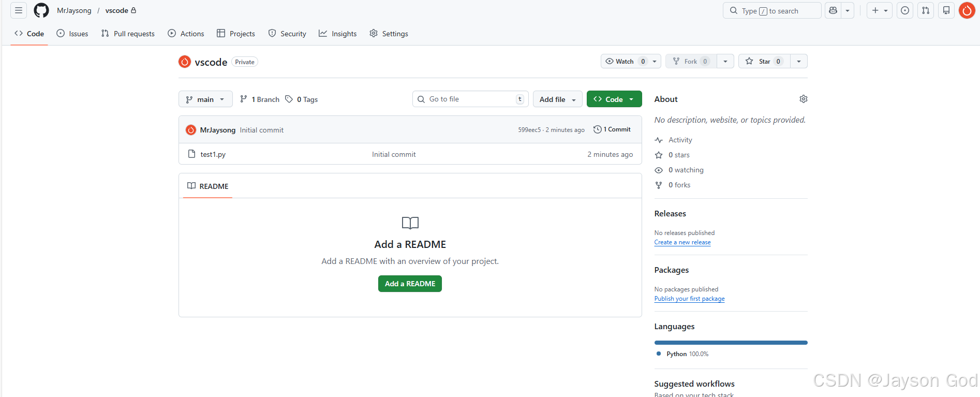Viewport: 980px width, 397px height.
Task: Go to MrJaysong owner link
Action: click(x=74, y=10)
